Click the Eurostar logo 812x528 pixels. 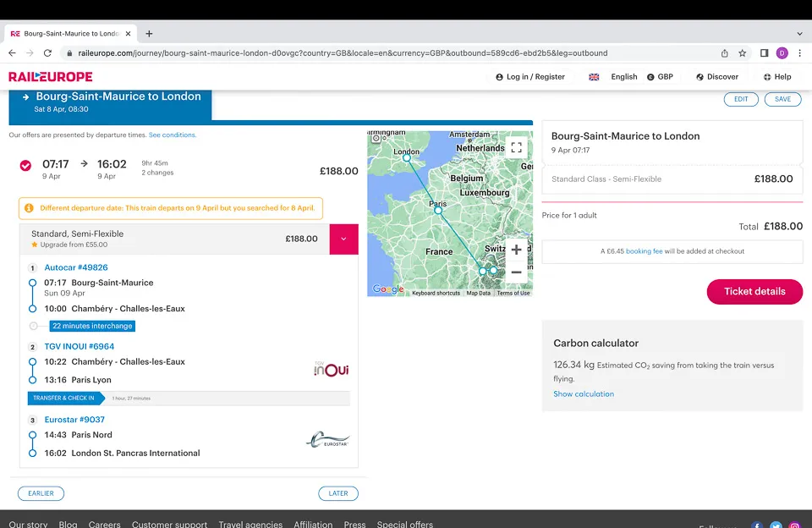pos(328,439)
